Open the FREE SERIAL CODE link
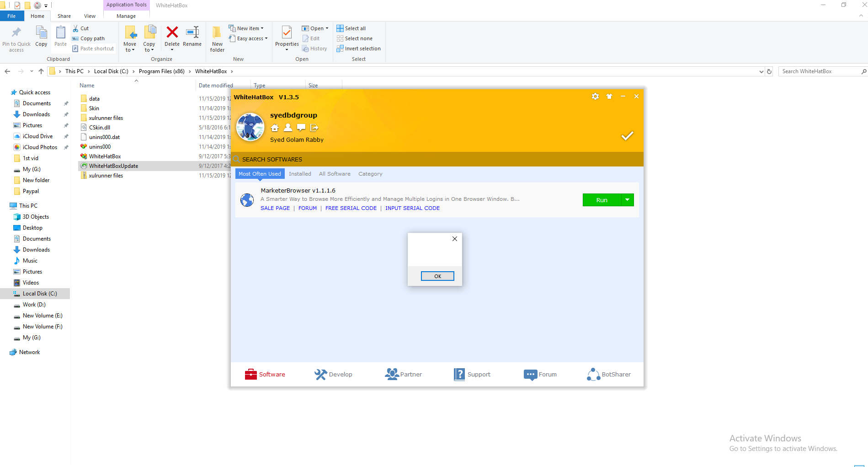 351,208
